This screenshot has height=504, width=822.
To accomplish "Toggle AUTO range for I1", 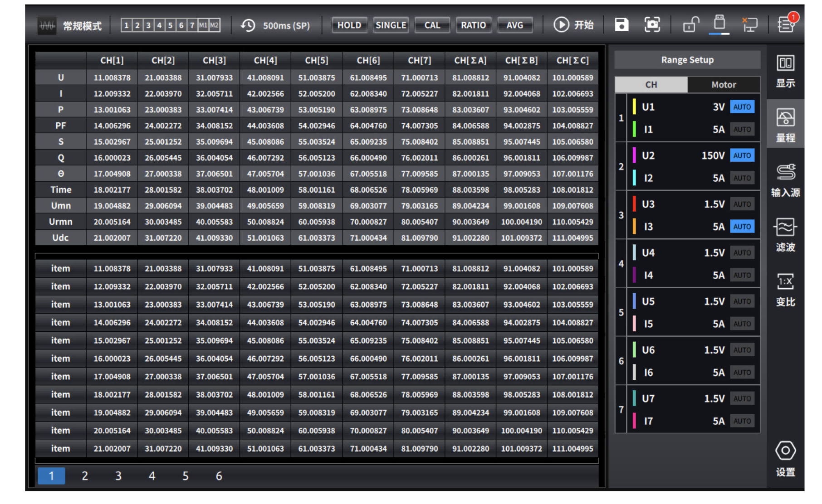I will (x=742, y=130).
